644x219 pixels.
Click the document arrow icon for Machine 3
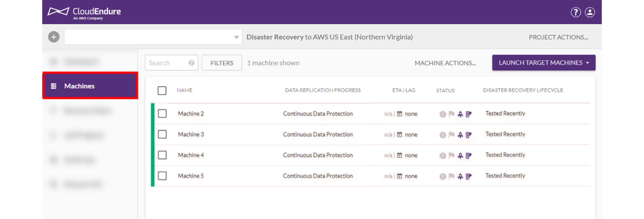[x=469, y=135]
